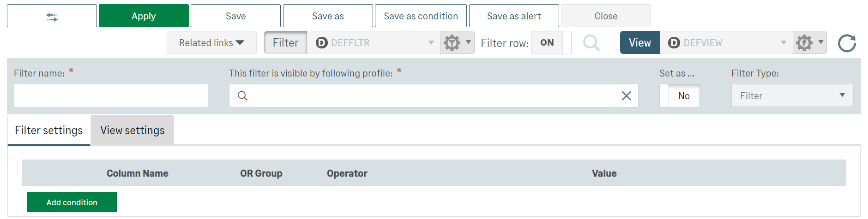
Task: Toggle the Set as No switch
Action: [680, 95]
